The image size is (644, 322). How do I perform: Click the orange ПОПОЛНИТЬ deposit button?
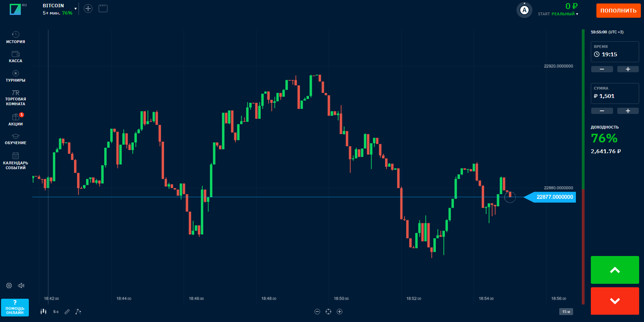[618, 11]
